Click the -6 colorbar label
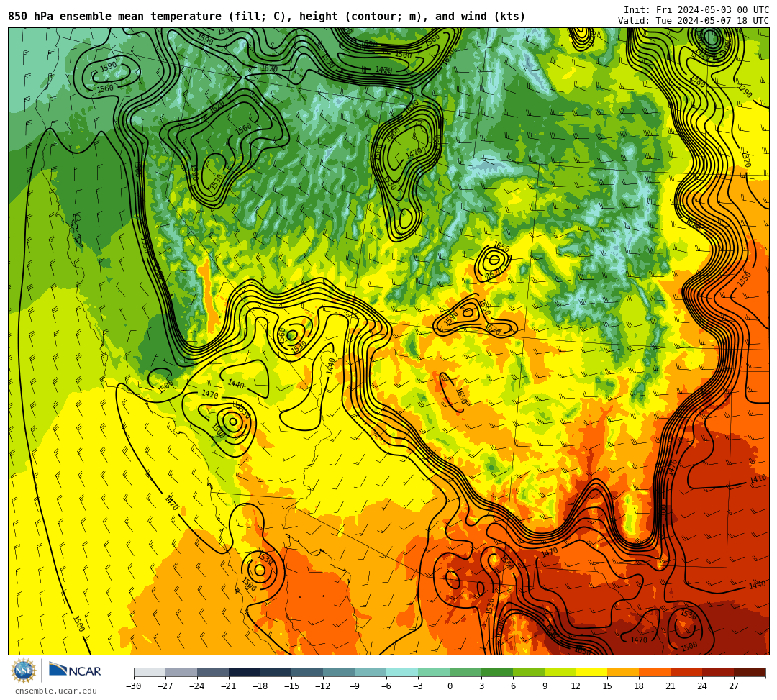This screenshot has width=777, height=700. point(386,686)
